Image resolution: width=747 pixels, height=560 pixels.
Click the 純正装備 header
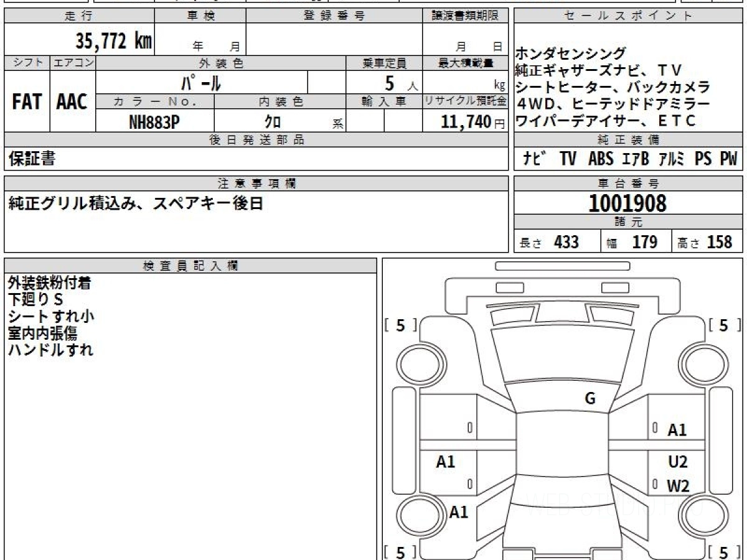(629, 140)
